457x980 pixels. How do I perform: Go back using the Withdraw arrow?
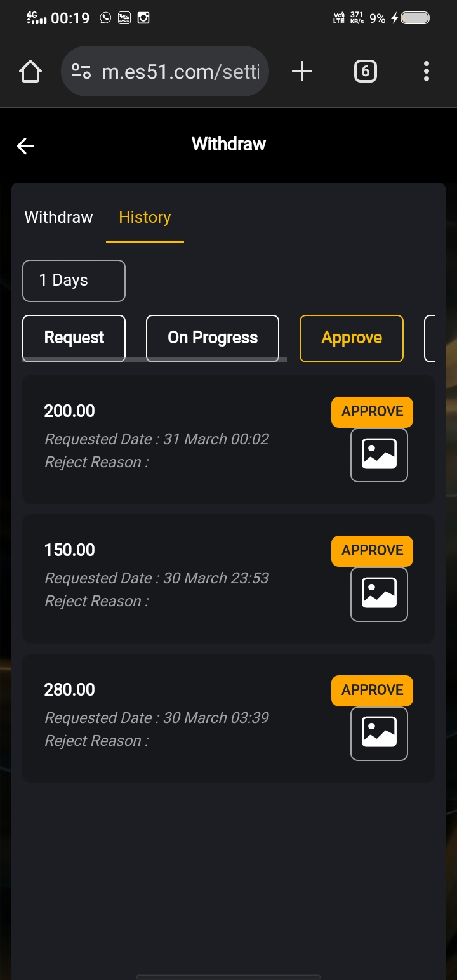[25, 146]
